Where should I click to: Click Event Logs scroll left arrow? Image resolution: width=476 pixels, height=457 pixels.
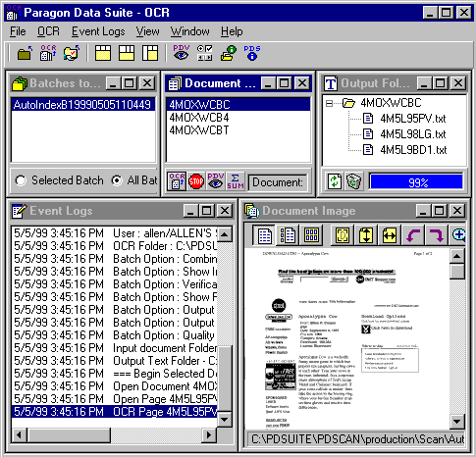[x=20, y=434]
